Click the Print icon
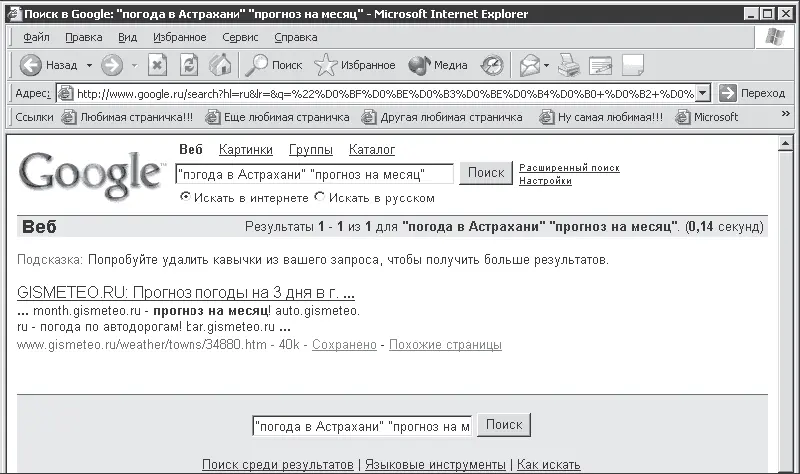Image resolution: width=800 pixels, height=474 pixels. coord(568,65)
